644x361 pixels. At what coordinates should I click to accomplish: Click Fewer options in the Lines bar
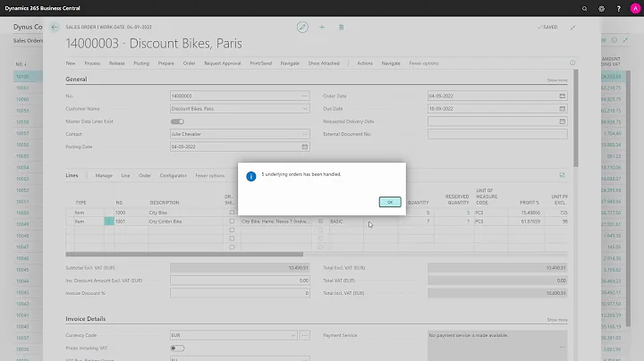click(x=210, y=175)
